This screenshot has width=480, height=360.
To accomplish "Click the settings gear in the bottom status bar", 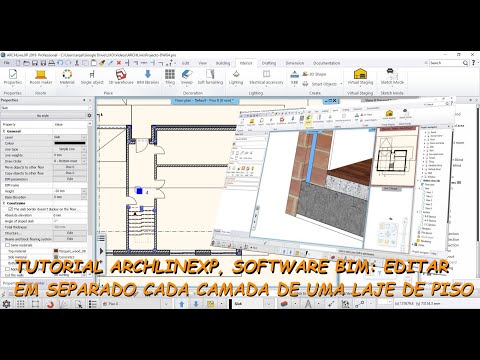I will pyautogui.click(x=6, y=304).
